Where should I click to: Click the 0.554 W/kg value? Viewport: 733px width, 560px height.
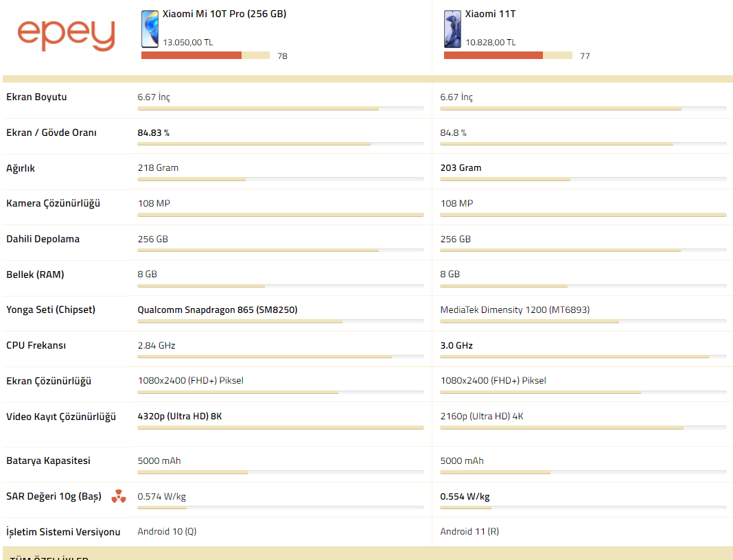click(465, 496)
